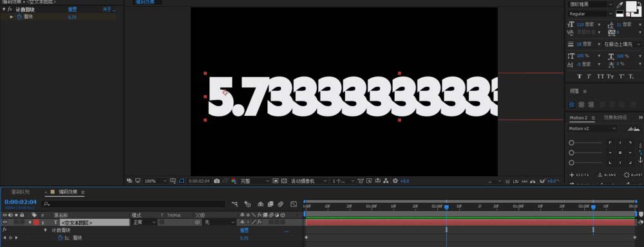Open 活动摄像机 view dropdown
644x247 pixels.
[x=309, y=181]
